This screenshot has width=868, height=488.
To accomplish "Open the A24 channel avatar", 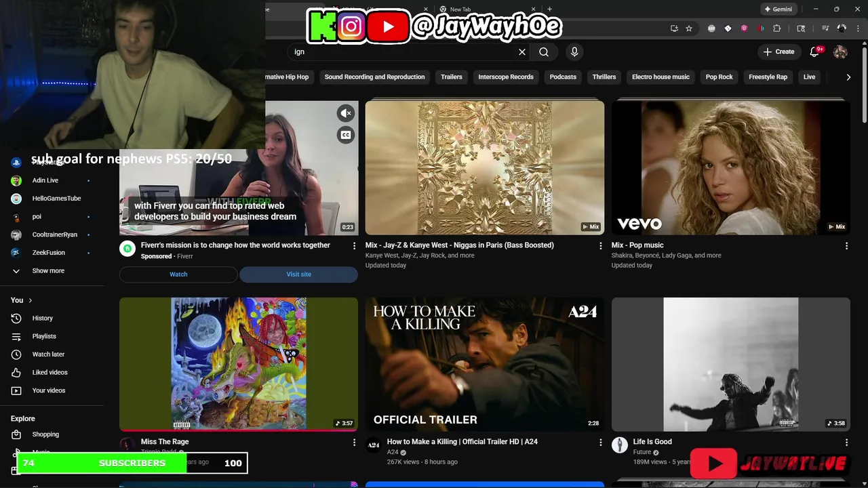I will point(374,445).
